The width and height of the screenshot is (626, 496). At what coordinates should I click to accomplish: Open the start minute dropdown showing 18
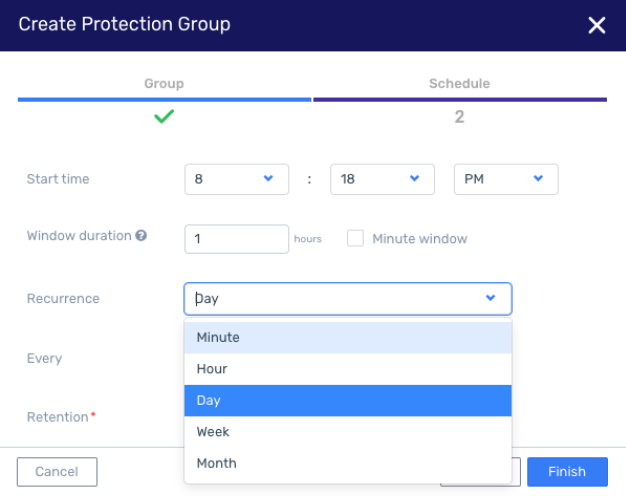(x=382, y=179)
